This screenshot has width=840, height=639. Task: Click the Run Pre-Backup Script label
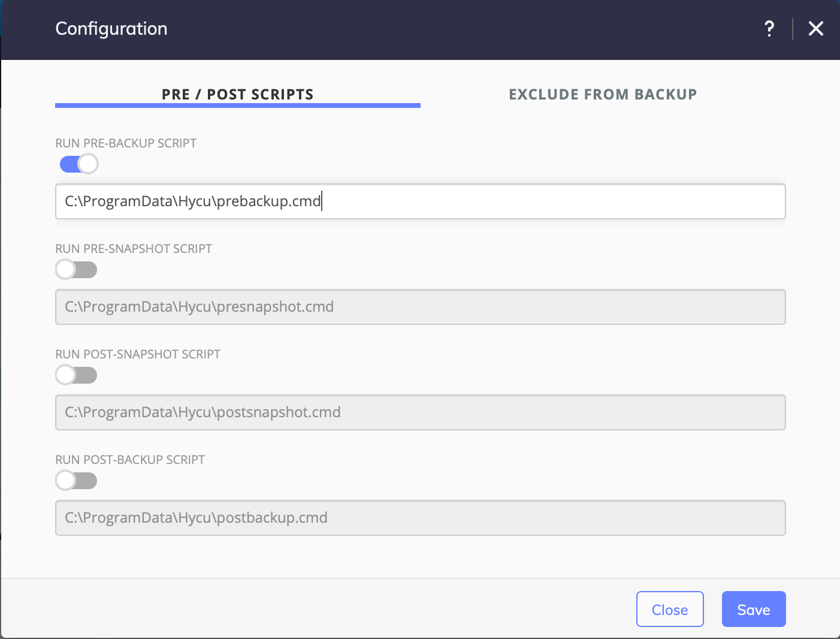(126, 143)
